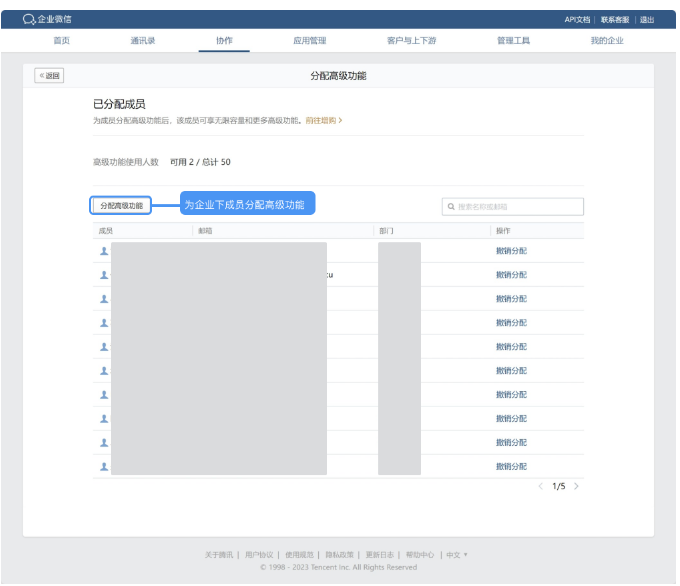Go to the next page with the right arrow

click(x=576, y=486)
